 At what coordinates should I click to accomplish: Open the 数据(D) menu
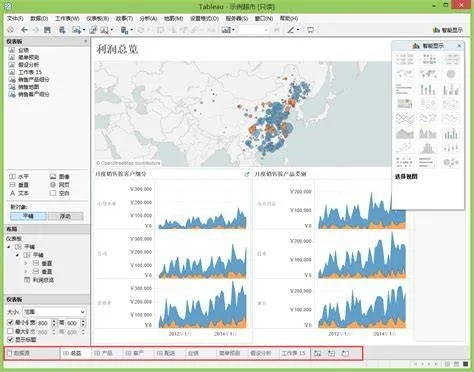[39, 18]
